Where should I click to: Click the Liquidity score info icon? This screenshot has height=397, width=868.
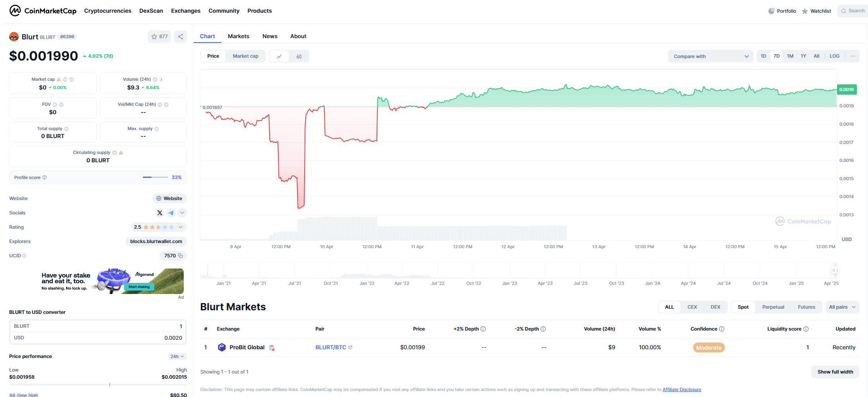point(806,329)
